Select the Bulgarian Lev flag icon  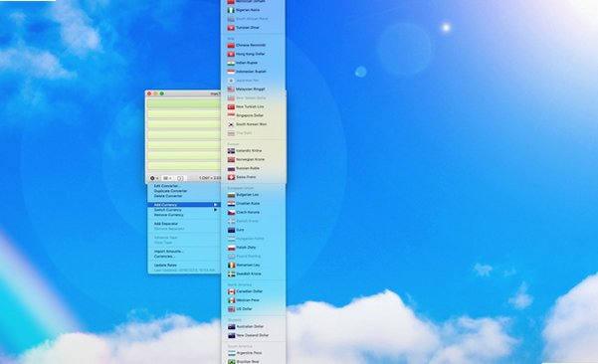[x=231, y=195]
